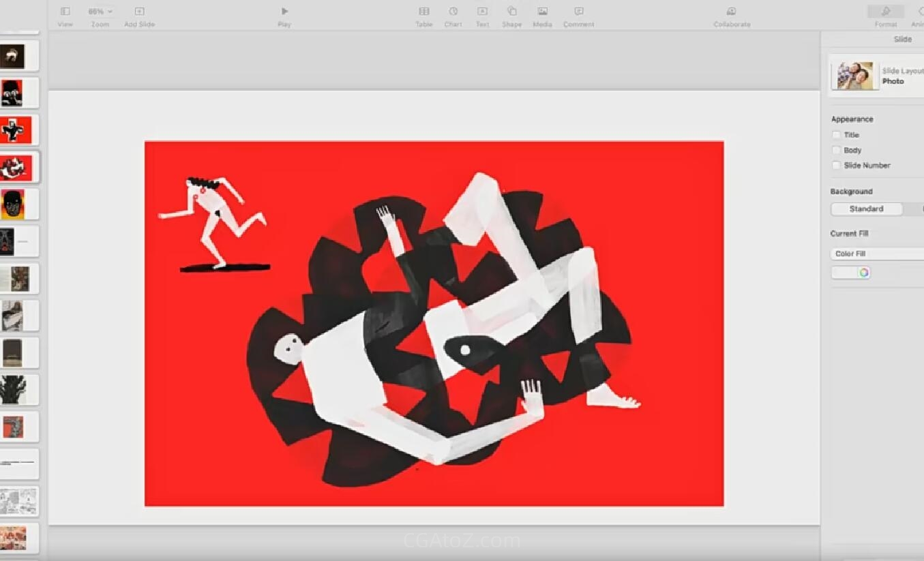
Task: Toggle the Slide Number checkbox
Action: (837, 165)
